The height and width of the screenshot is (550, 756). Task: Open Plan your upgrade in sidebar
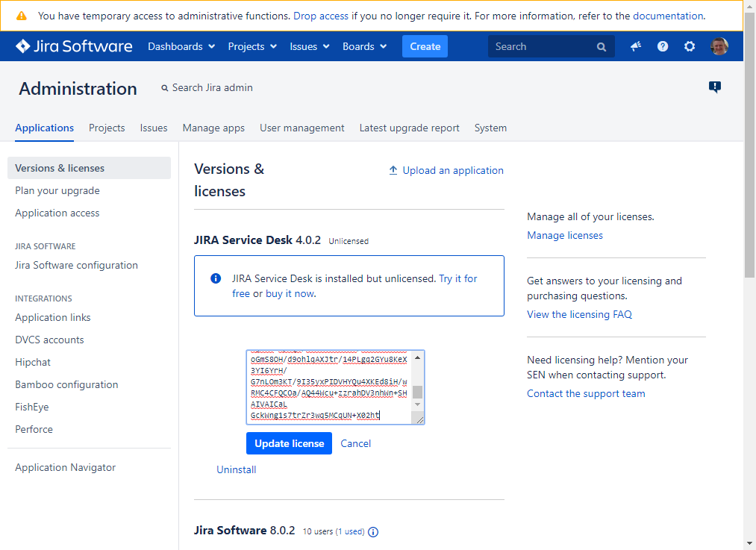pos(57,190)
